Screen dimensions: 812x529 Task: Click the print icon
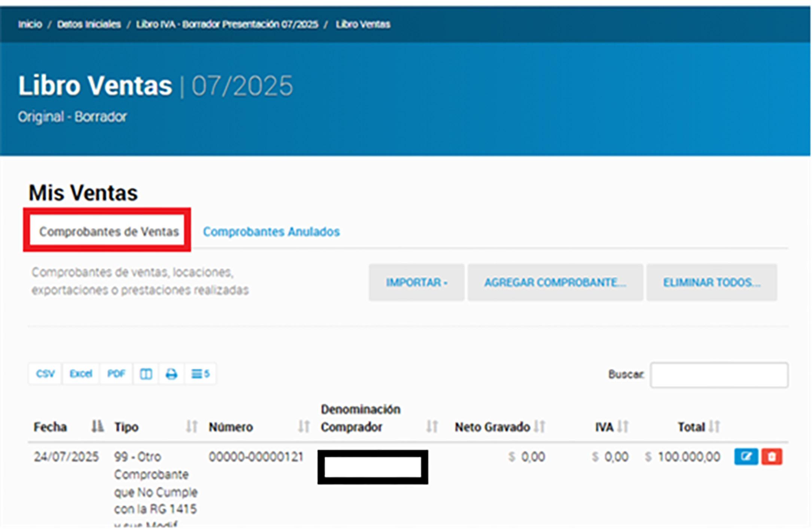click(171, 374)
